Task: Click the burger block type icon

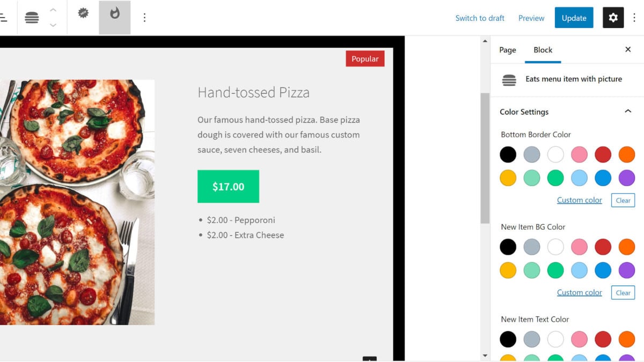Action: point(32,18)
